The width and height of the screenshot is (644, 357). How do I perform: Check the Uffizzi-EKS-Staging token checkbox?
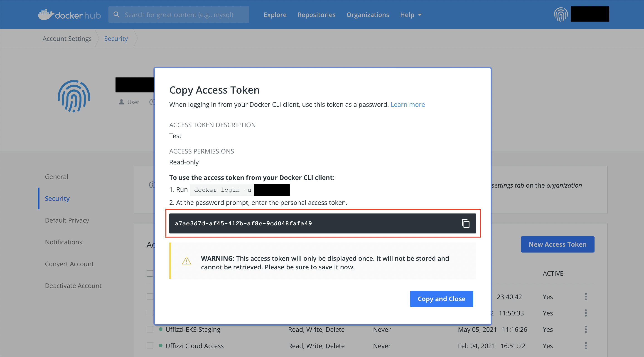click(x=150, y=329)
